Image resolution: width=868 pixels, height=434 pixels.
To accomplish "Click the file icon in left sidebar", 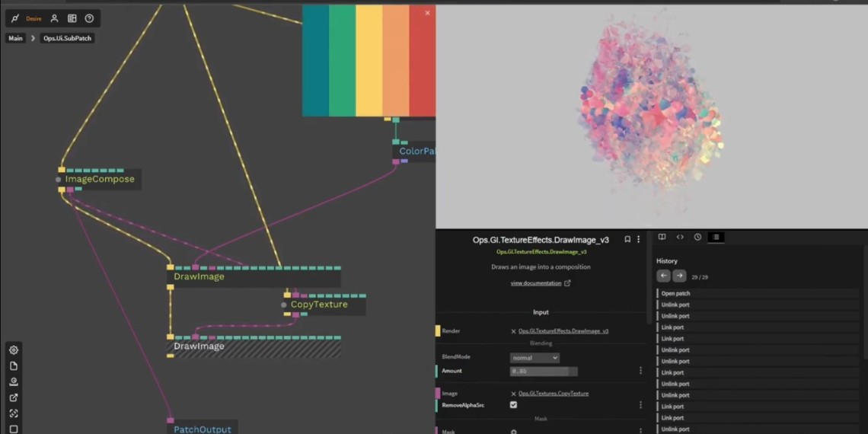I will tap(14, 366).
